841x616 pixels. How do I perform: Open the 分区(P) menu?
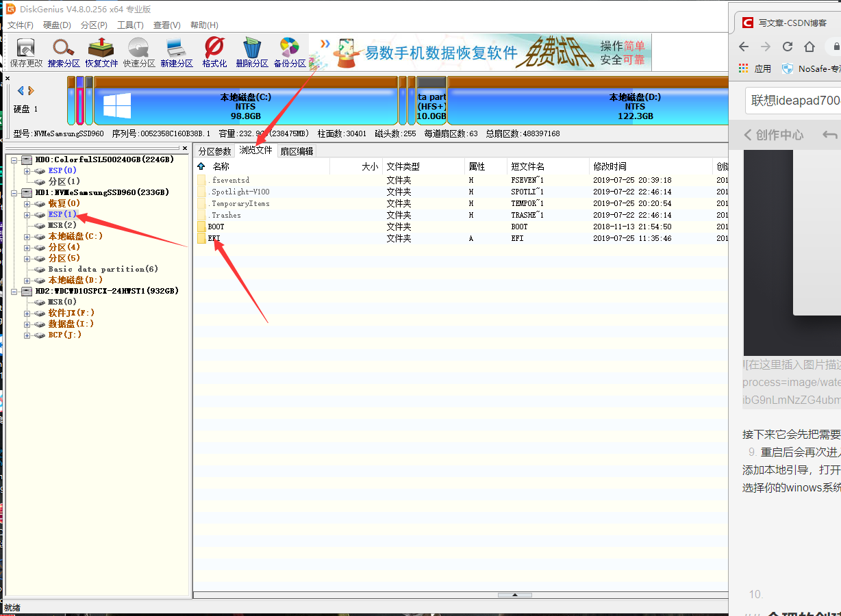(x=94, y=25)
